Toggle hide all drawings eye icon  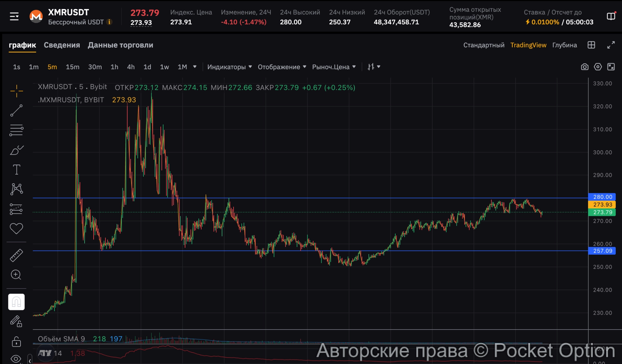point(16,359)
